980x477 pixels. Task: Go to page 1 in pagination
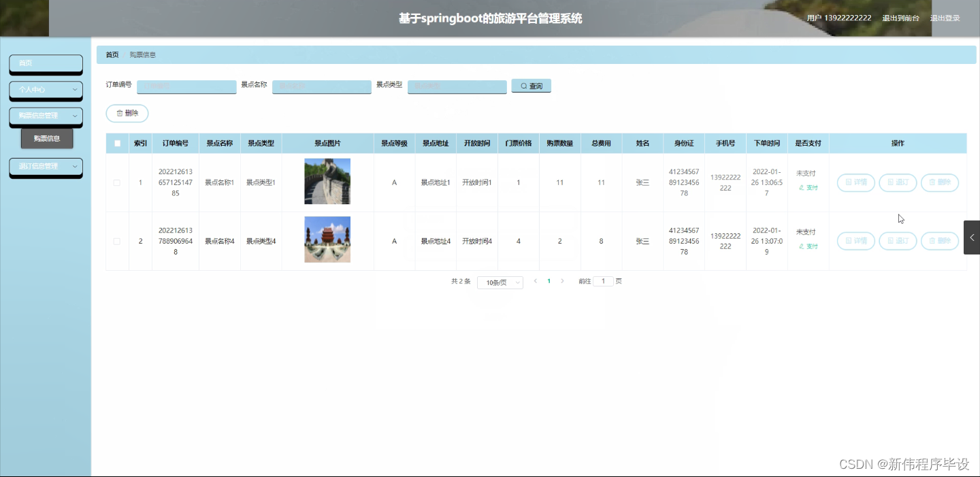549,280
